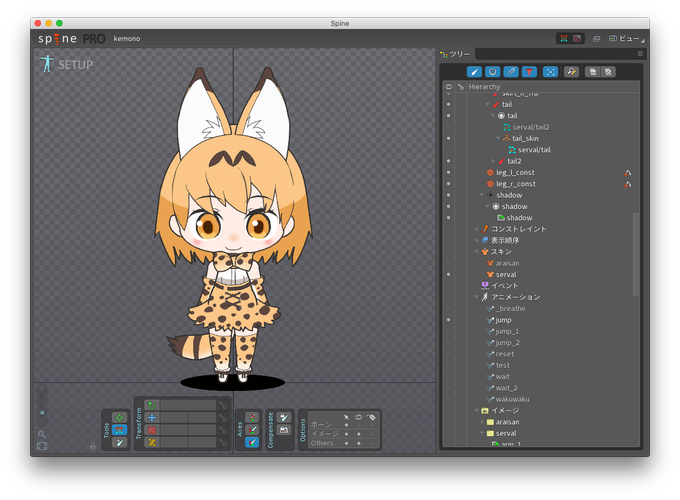680x500 pixels.
Task: Toggle Others visible dot in Options
Action: (359, 443)
